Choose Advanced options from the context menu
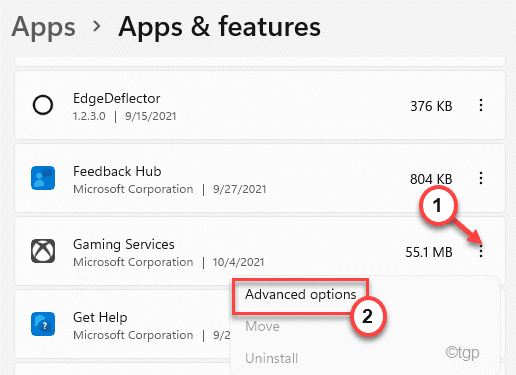This screenshot has height=375, width=516. tap(301, 295)
